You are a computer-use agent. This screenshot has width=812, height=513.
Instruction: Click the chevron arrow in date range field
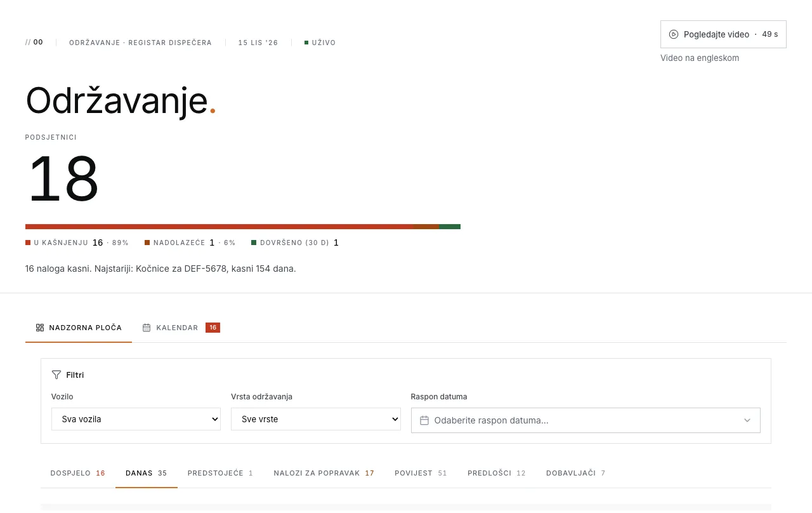747,420
